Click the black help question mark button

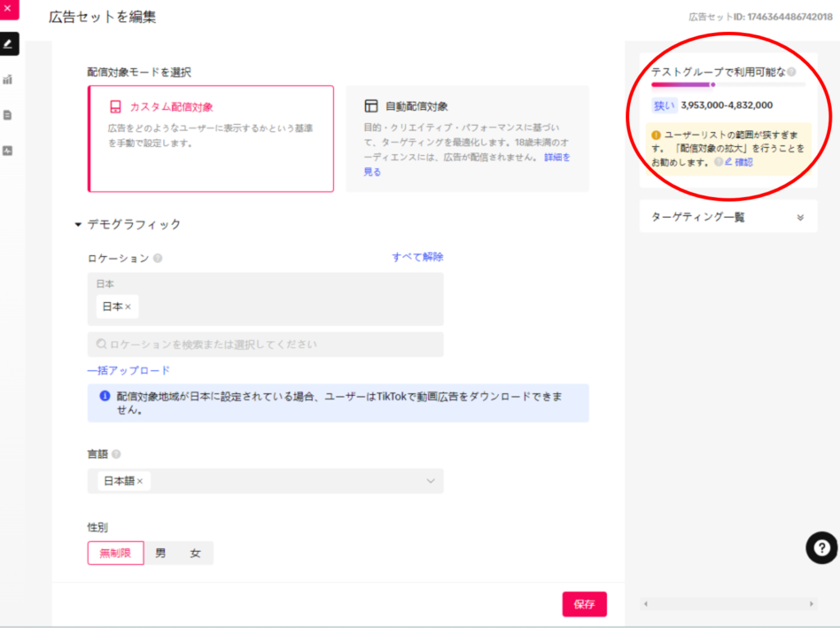[821, 548]
